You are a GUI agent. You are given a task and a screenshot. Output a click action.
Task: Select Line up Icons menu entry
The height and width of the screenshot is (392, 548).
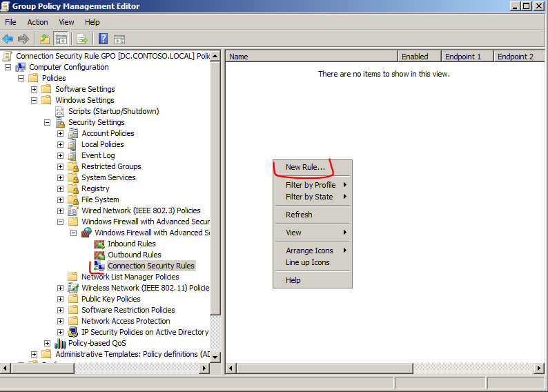(313, 262)
